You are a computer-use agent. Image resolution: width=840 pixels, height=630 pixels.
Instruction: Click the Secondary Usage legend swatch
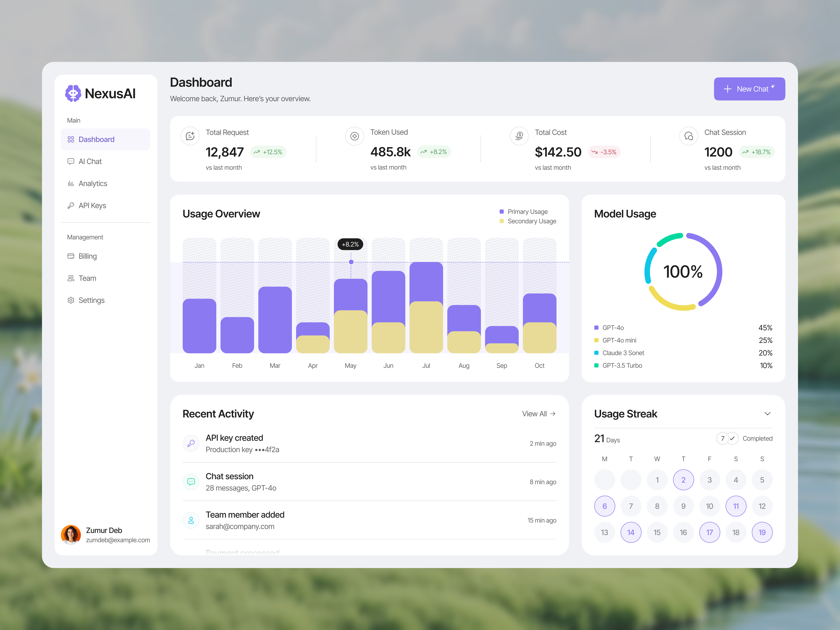click(x=502, y=221)
